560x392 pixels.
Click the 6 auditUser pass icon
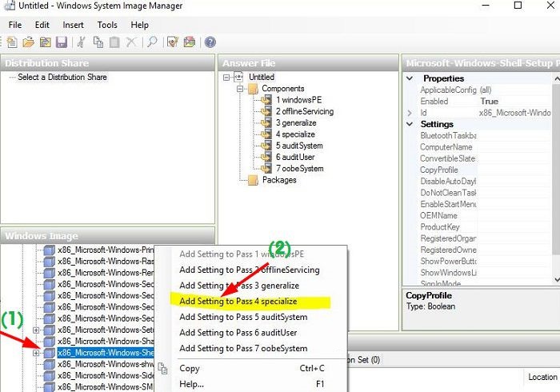(266, 157)
